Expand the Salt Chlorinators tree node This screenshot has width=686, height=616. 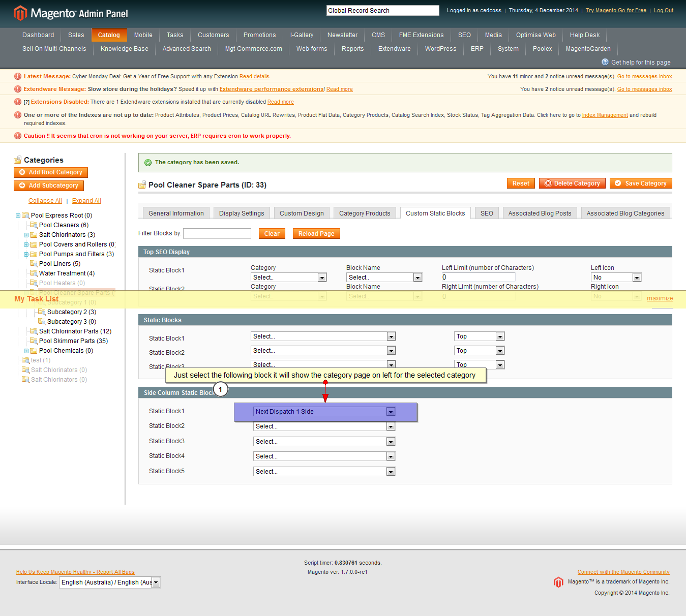[x=26, y=235]
